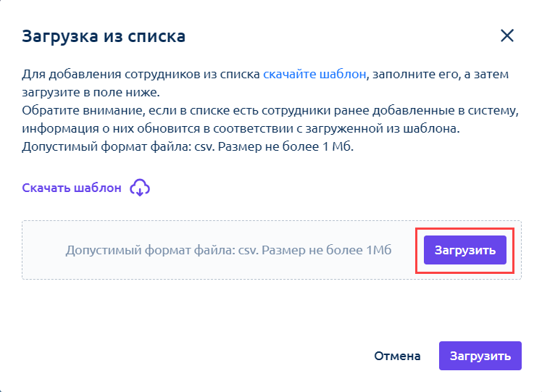Follow the blue template link in description
542x392 pixels.
314,74
